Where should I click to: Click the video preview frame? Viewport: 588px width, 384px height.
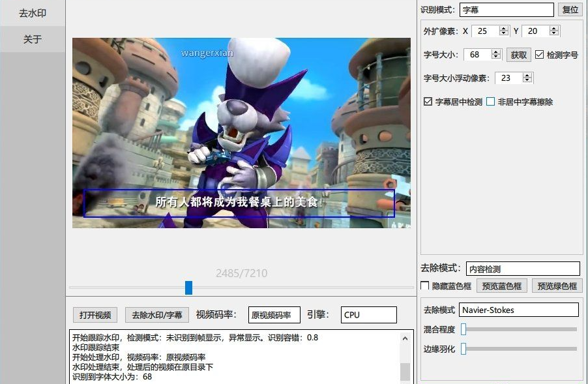241,133
